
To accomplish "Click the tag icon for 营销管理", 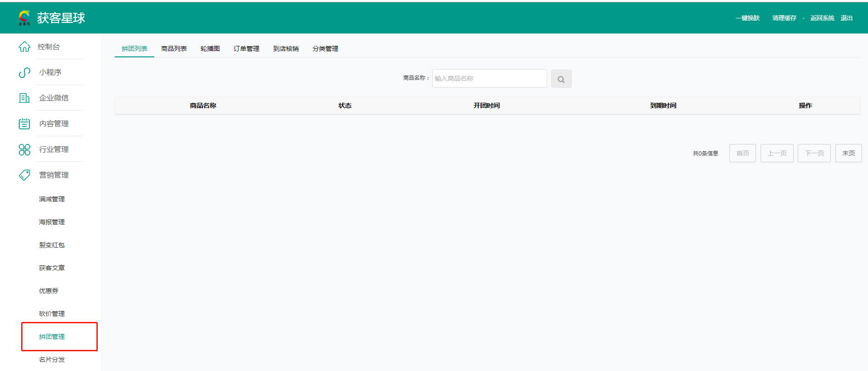I will 24,175.
